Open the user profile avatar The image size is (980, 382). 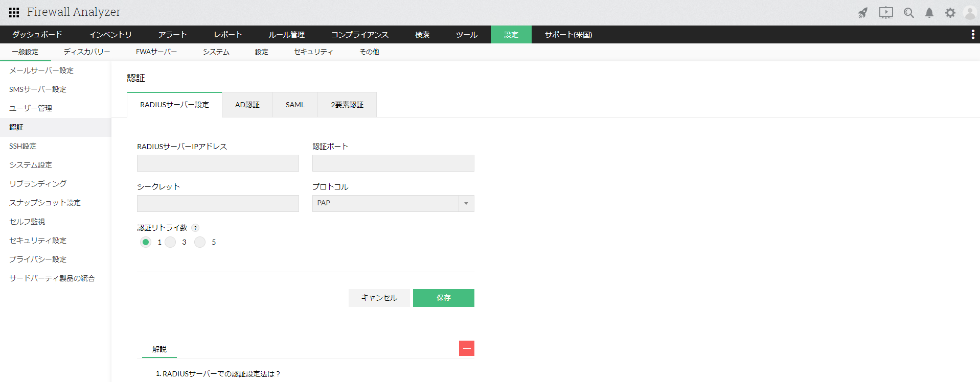[x=970, y=13]
